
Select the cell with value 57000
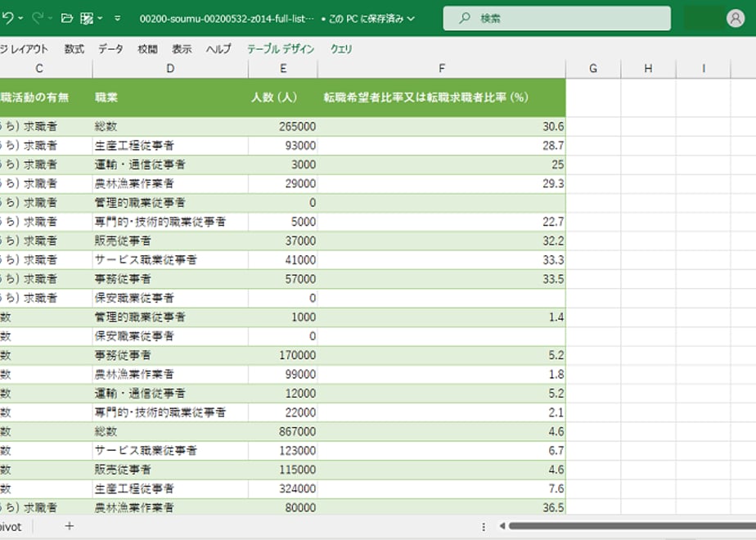[x=283, y=279]
